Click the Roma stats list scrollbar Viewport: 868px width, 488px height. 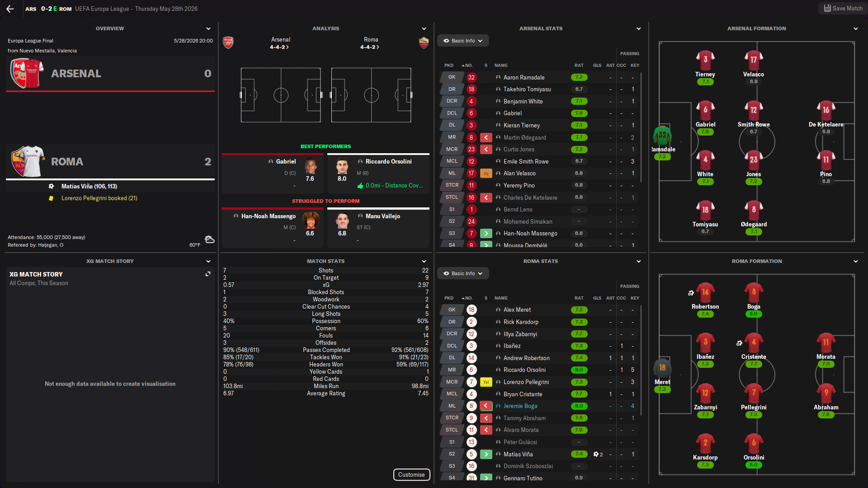coord(641,360)
